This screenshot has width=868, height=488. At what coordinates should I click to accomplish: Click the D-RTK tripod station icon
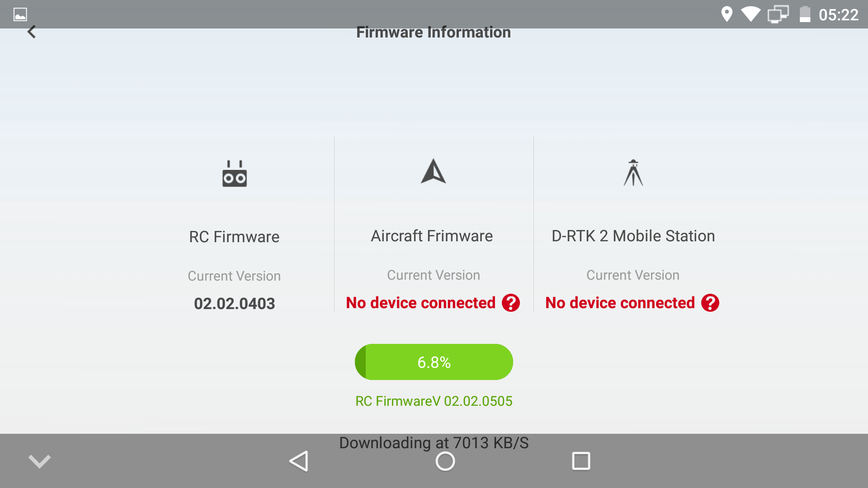coord(633,173)
